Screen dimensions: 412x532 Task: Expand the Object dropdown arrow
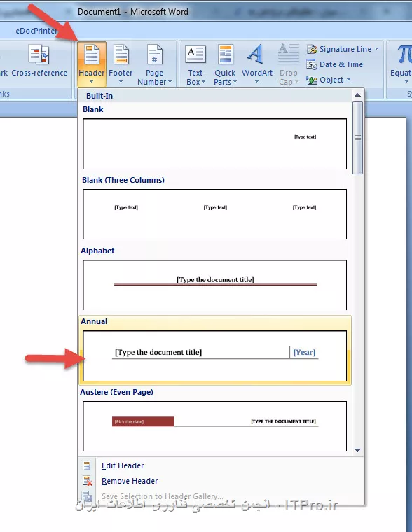tap(348, 80)
